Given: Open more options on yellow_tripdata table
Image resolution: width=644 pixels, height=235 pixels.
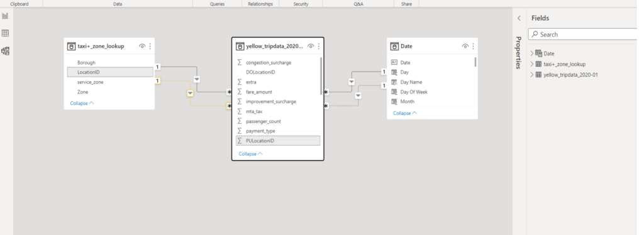Looking at the screenshot, I should [319, 46].
